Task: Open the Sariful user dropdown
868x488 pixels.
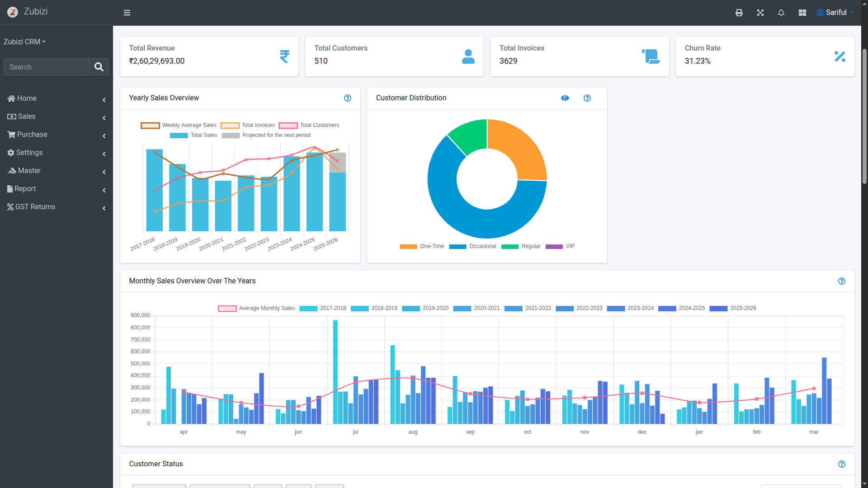Action: (x=835, y=13)
